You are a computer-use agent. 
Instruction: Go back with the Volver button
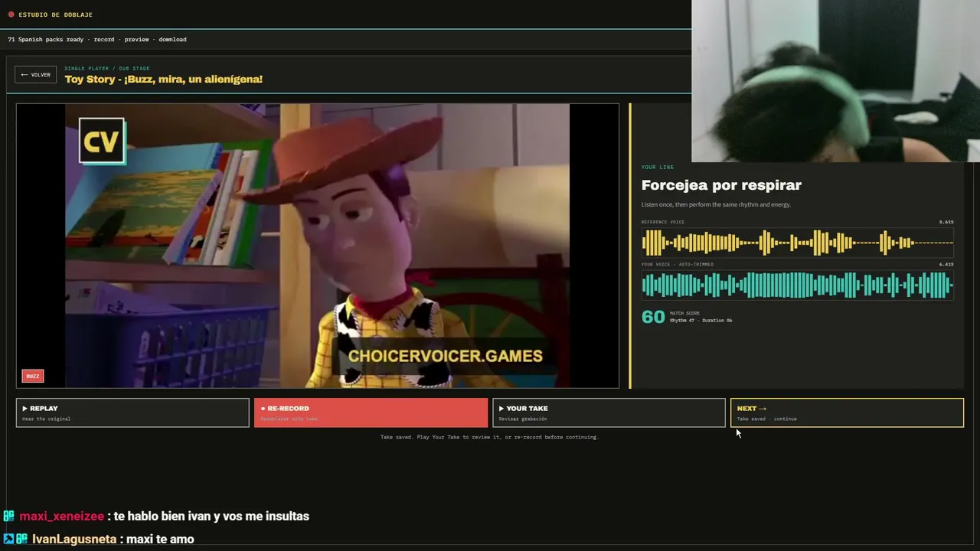coord(35,75)
